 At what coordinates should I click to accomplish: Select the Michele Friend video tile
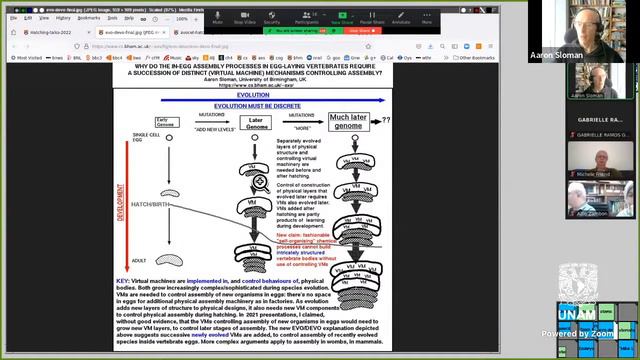click(600, 160)
